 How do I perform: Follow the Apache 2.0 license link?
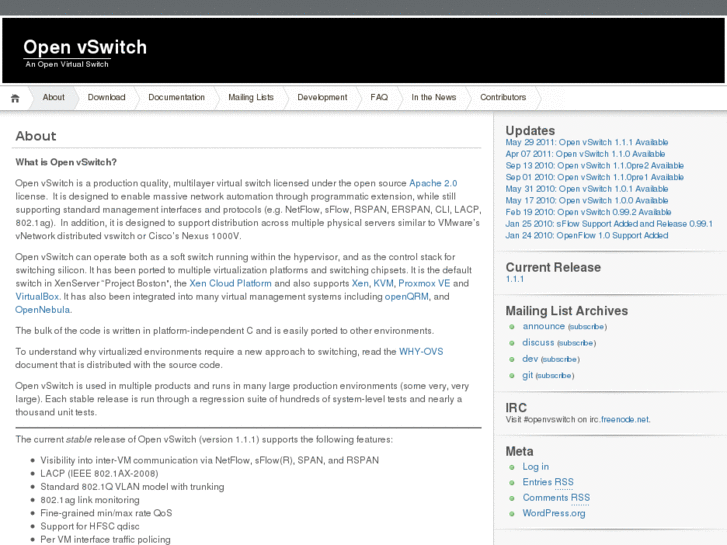(433, 183)
